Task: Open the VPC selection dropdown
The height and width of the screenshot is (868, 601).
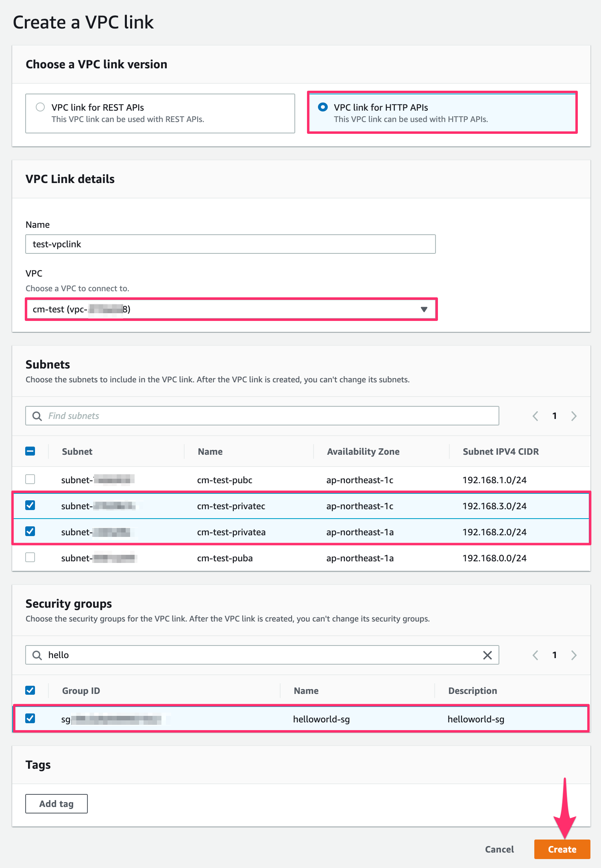Action: pyautogui.click(x=231, y=309)
